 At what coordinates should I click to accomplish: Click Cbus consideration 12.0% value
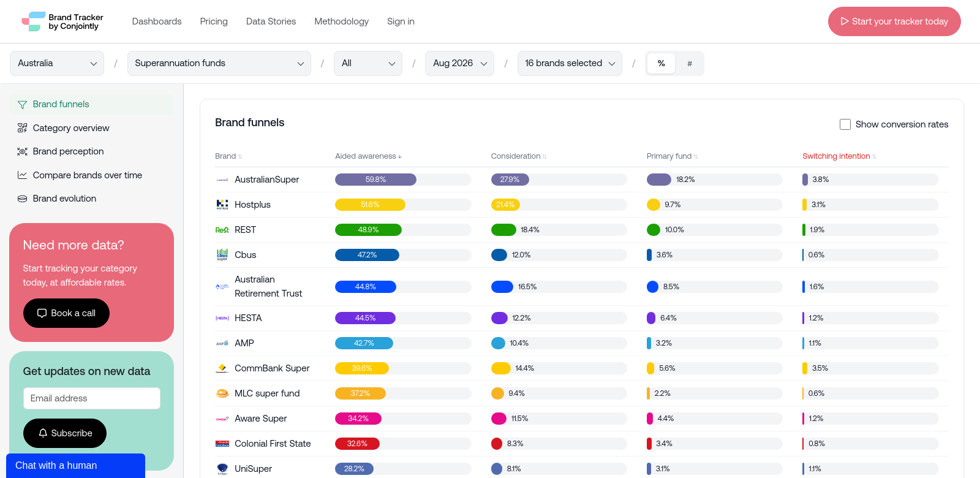click(521, 255)
